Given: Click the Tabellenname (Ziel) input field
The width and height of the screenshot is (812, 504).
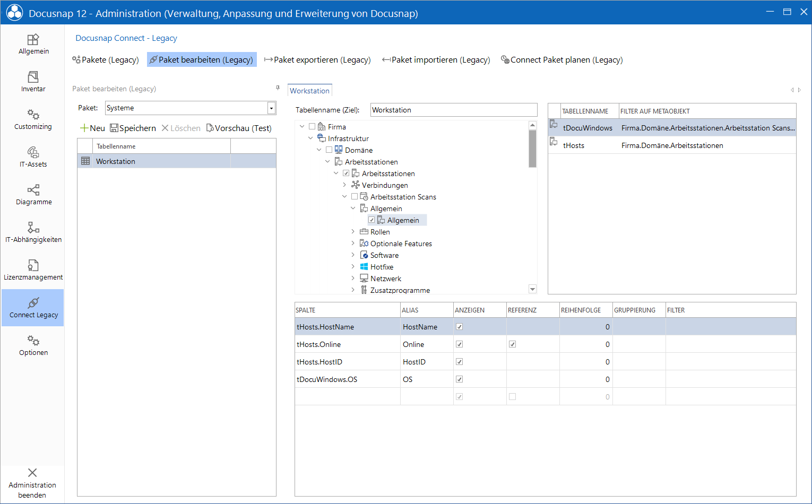Looking at the screenshot, I should coord(454,110).
